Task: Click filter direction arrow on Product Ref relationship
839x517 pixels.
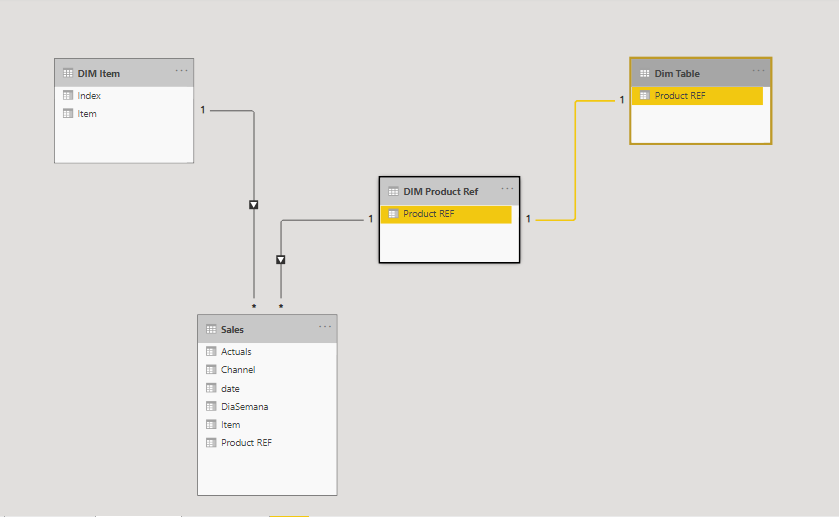Action: point(280,260)
